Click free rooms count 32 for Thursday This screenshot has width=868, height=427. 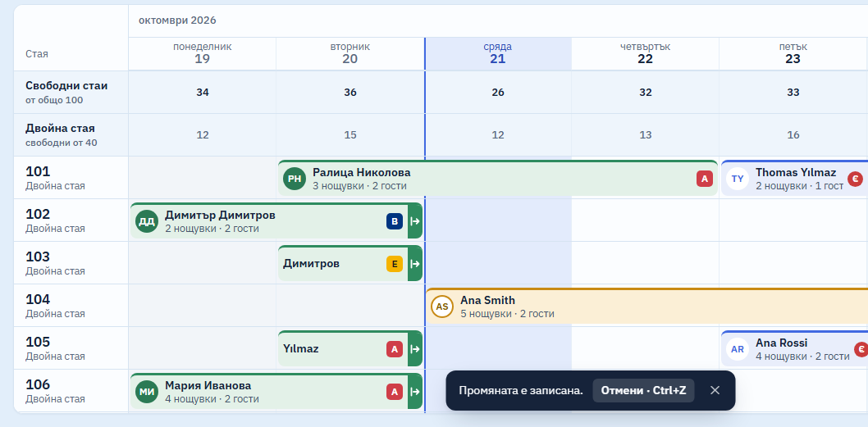[x=646, y=93]
